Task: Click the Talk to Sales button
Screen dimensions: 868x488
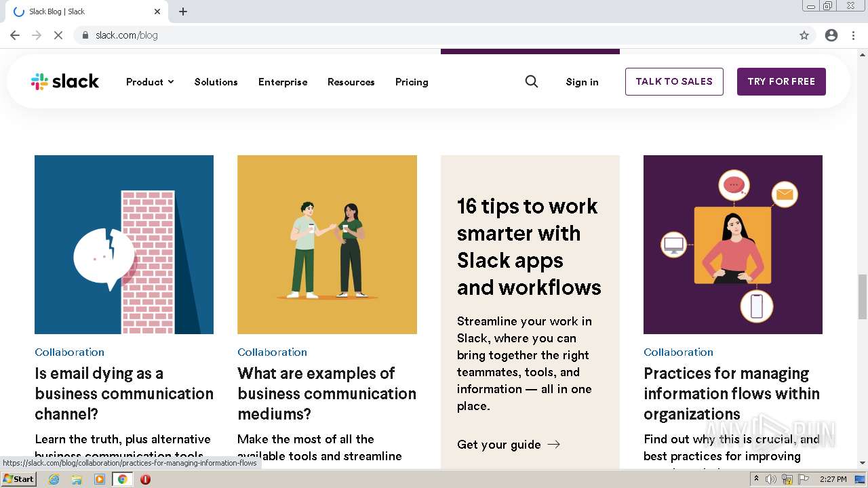Action: coord(674,81)
